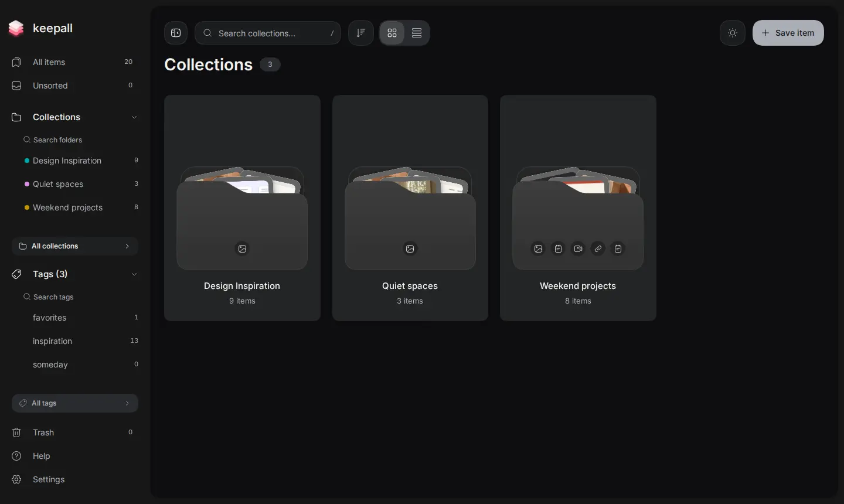The height and width of the screenshot is (504, 844).
Task: Click the Unsorted inbox icon
Action: pos(16,86)
